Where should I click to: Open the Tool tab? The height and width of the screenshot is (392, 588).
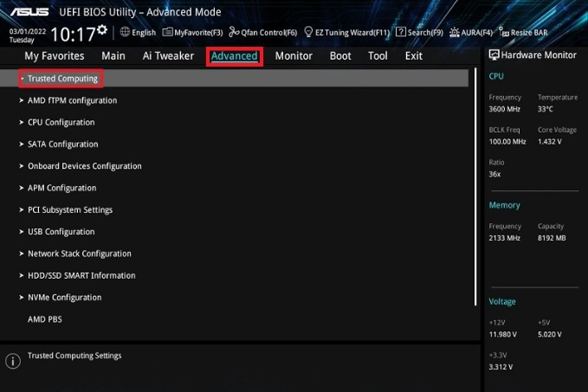[x=378, y=56]
